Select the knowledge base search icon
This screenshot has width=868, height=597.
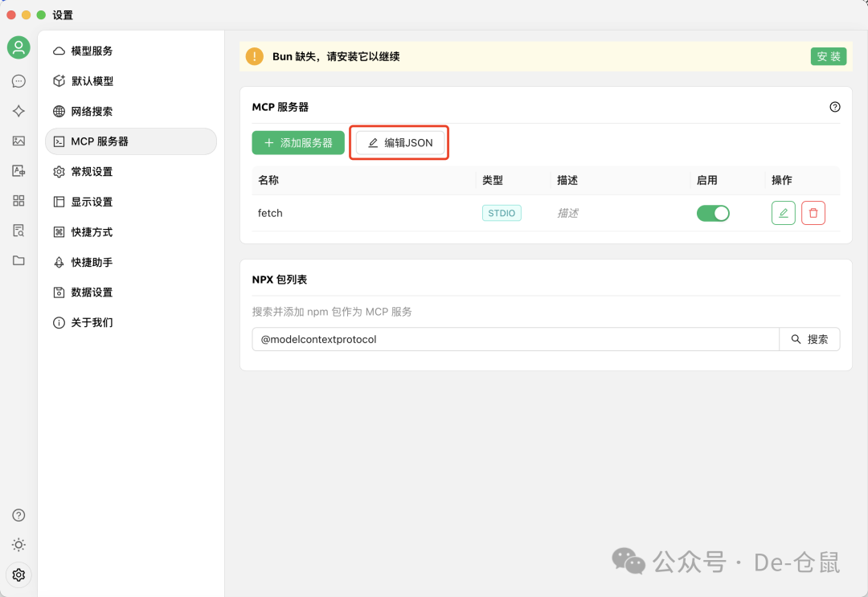tap(18, 231)
